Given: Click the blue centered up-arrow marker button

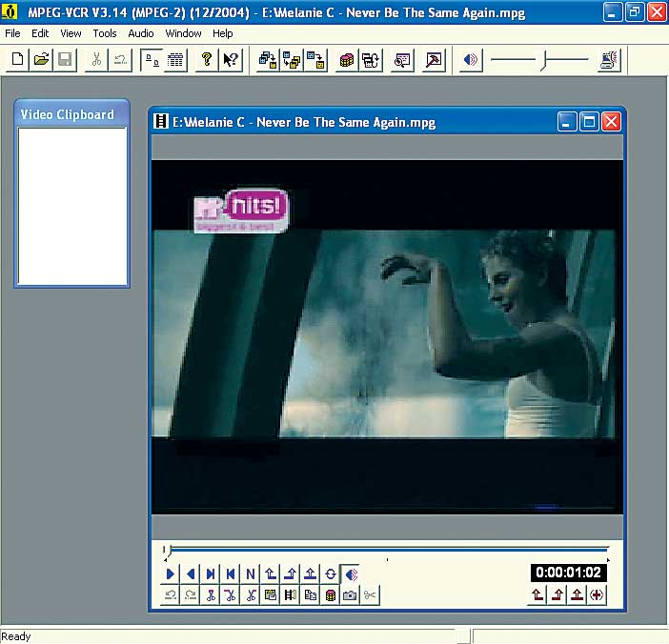Looking at the screenshot, I should (310, 574).
